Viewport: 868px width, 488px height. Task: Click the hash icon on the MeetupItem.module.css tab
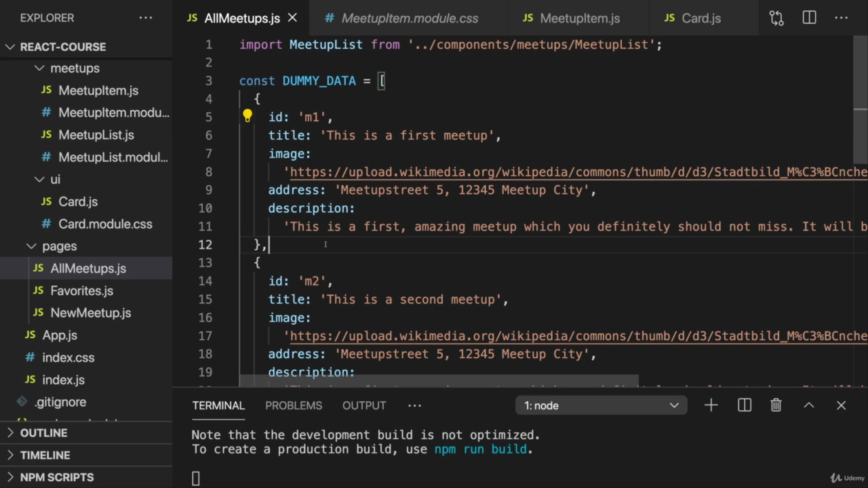tap(329, 18)
